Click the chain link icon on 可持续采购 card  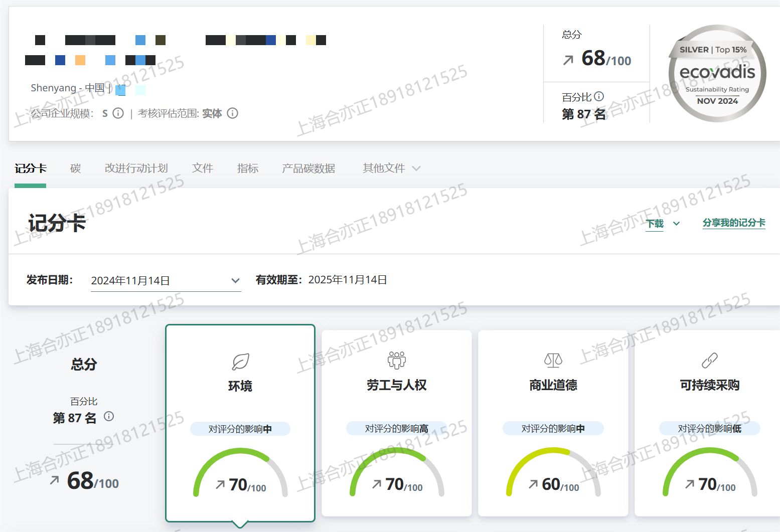(x=709, y=360)
